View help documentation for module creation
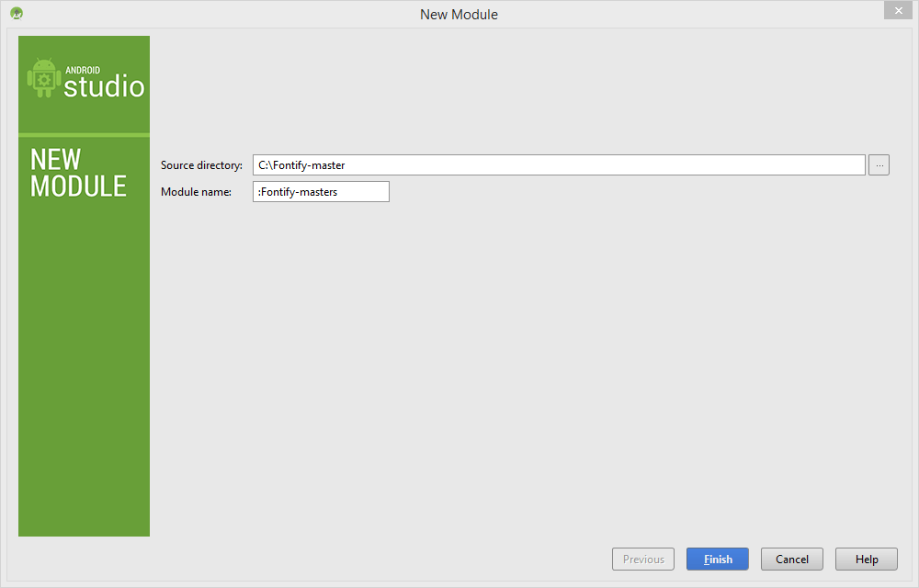The width and height of the screenshot is (919, 588). point(866,559)
